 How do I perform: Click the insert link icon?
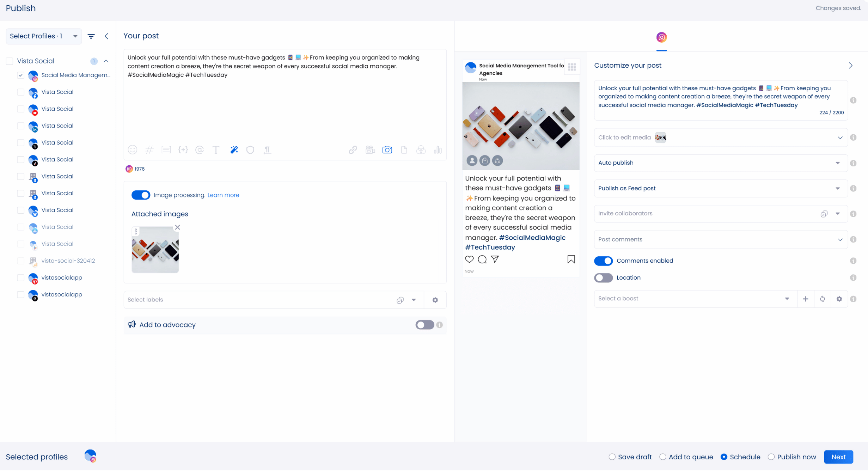(353, 150)
